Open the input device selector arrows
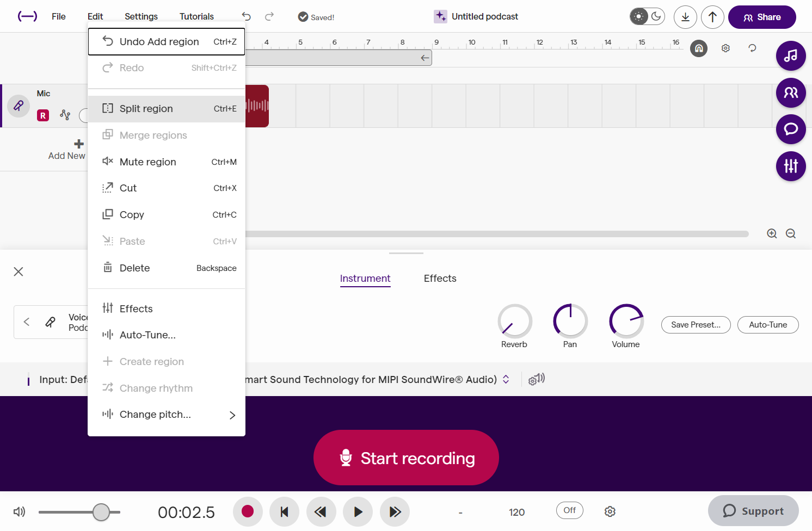Image resolution: width=812 pixels, height=531 pixels. tap(506, 379)
